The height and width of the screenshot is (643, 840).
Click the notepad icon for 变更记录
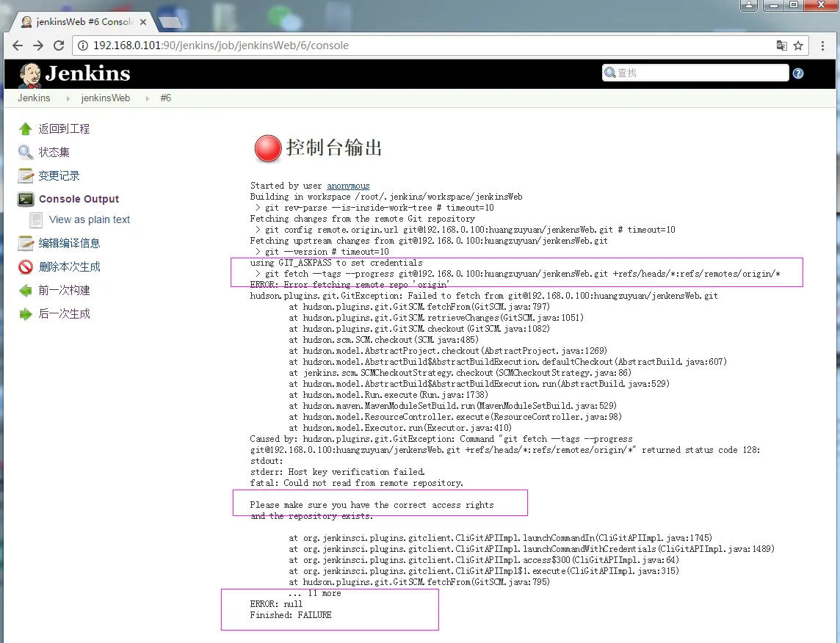click(25, 175)
